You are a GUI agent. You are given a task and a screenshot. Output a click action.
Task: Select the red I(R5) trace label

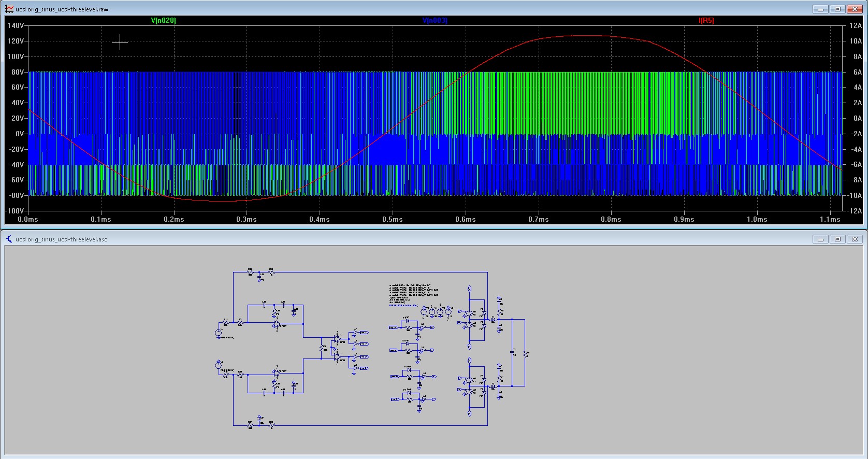point(706,20)
